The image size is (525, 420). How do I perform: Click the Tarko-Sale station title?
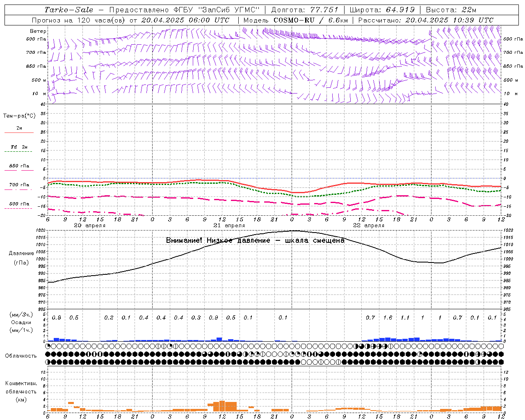pyautogui.click(x=69, y=10)
